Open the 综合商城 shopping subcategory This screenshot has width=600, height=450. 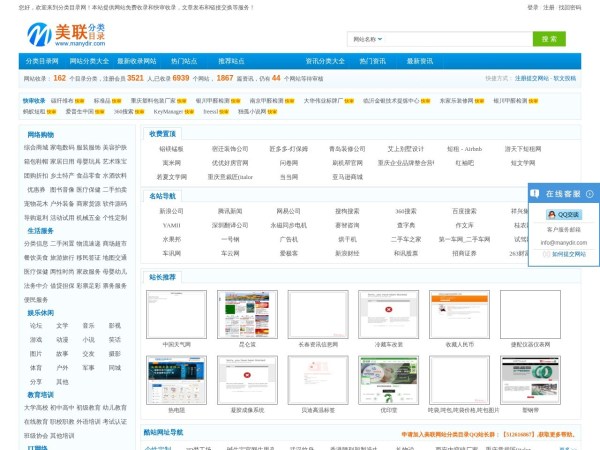click(36, 148)
